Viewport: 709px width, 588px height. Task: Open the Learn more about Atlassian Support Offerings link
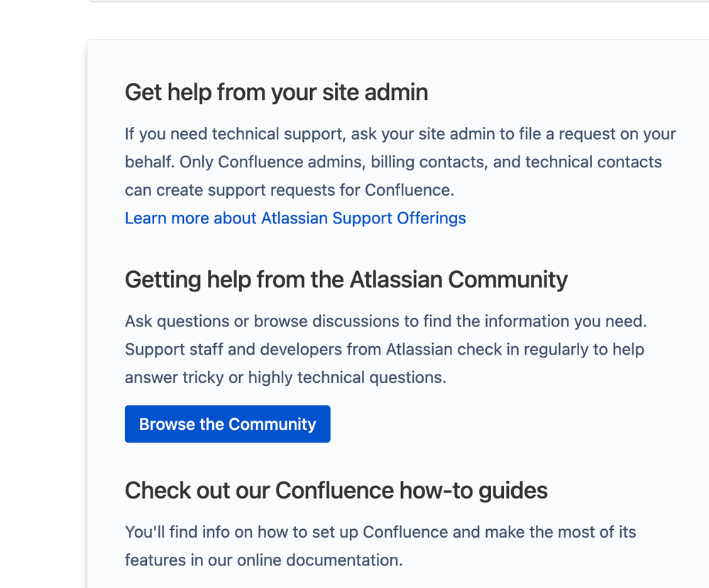coord(295,218)
